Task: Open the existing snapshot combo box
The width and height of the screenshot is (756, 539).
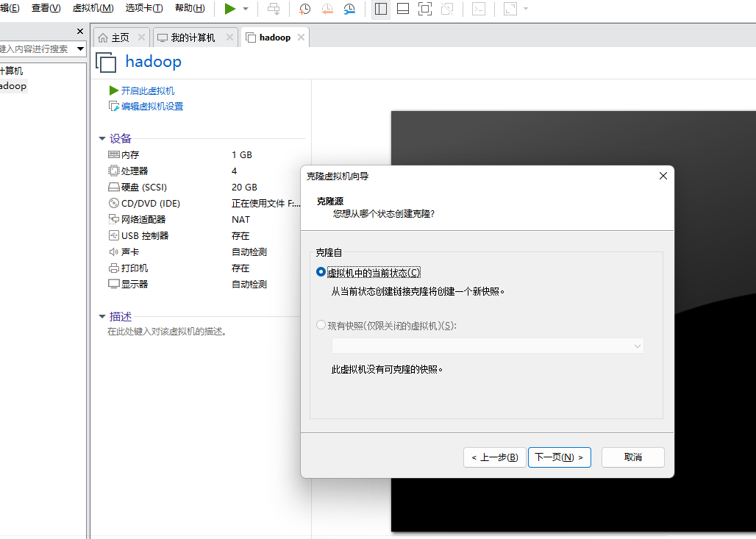Action: pos(488,346)
